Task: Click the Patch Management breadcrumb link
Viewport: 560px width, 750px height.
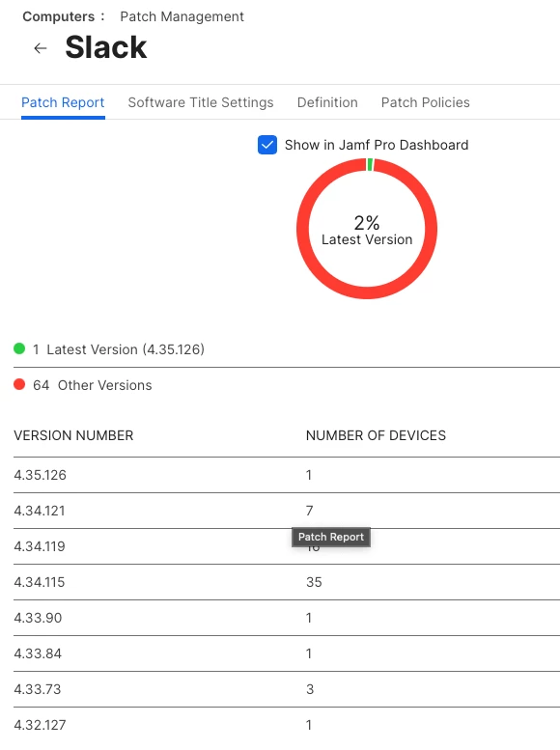Action: click(x=182, y=16)
